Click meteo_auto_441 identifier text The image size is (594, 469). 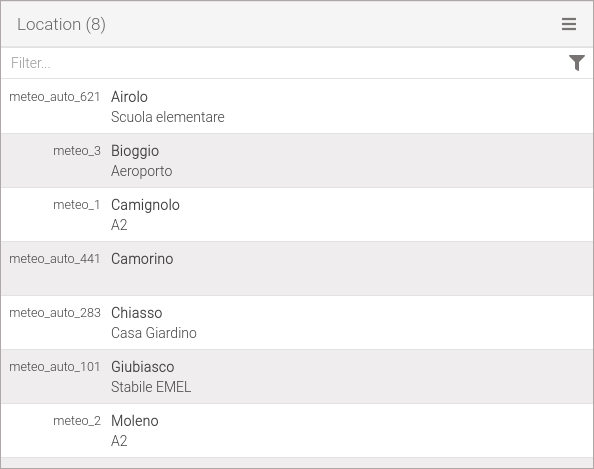[55, 259]
